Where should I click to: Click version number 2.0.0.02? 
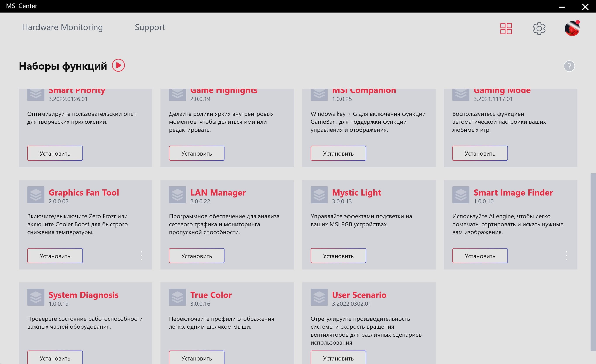(x=58, y=201)
